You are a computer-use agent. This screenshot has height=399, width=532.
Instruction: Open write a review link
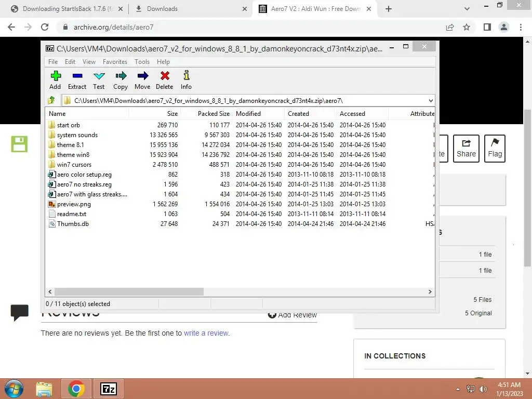point(206,333)
